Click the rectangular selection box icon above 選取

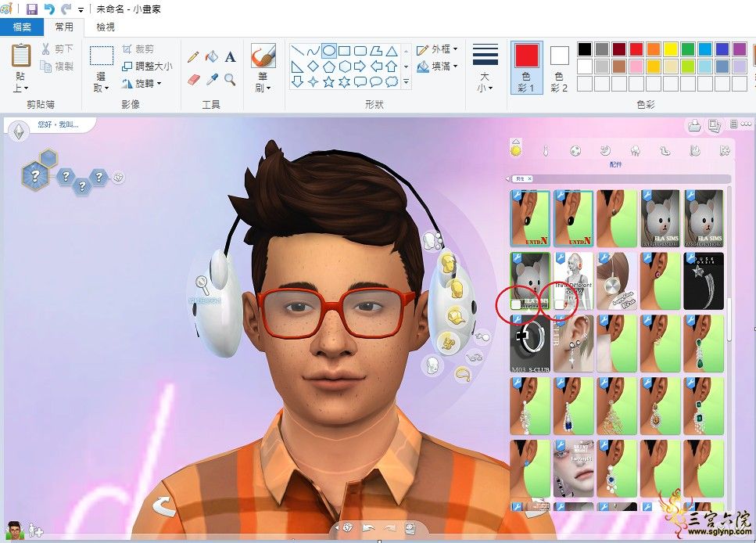(x=102, y=56)
